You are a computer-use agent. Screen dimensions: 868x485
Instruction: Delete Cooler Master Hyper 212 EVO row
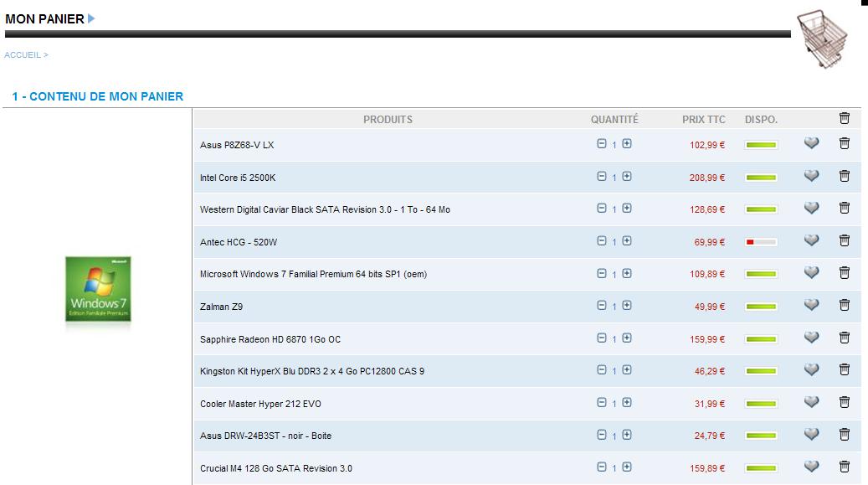(x=844, y=402)
